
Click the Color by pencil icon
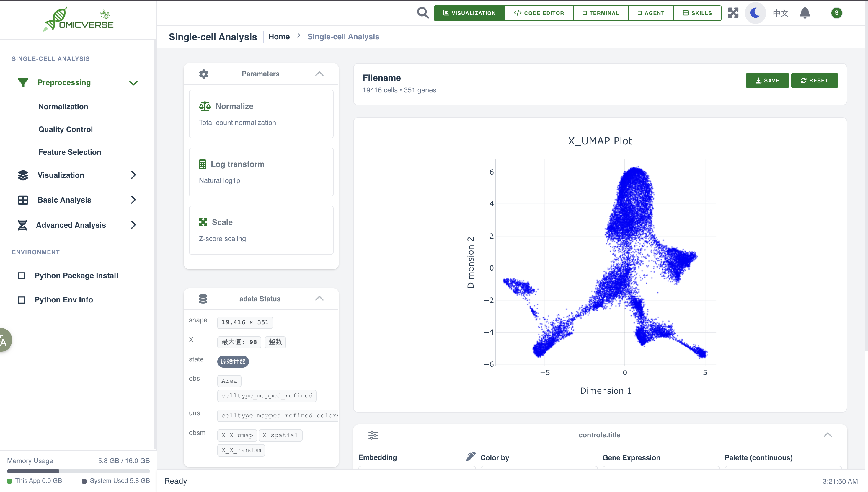[471, 457]
